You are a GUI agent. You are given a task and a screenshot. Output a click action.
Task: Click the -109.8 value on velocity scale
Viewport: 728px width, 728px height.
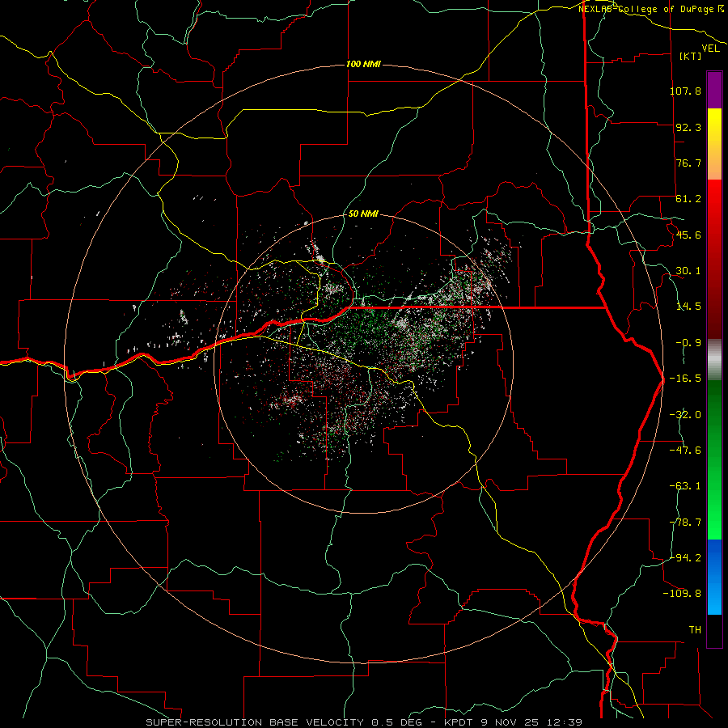[683, 594]
